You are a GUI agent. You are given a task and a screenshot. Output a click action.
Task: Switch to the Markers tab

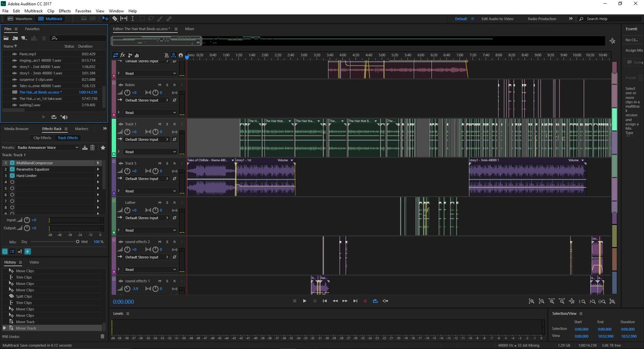(x=82, y=129)
